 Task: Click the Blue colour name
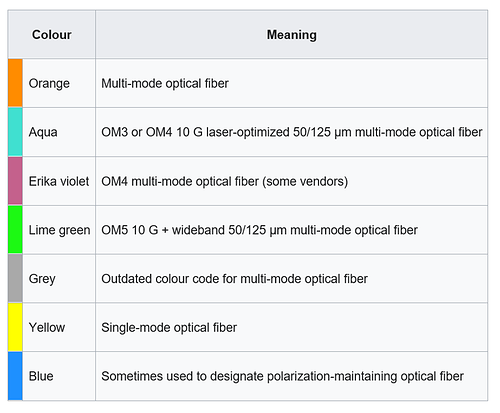pyautogui.click(x=41, y=376)
